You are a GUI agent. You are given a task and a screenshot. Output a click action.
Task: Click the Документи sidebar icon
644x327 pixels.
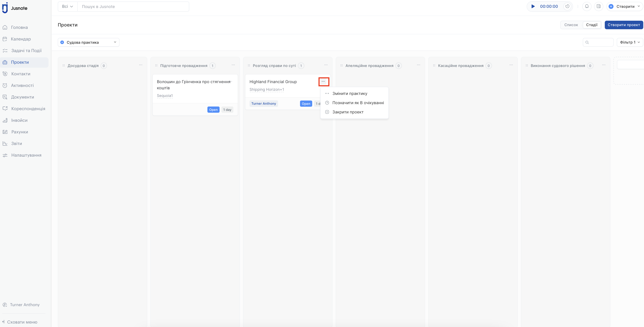[5, 97]
